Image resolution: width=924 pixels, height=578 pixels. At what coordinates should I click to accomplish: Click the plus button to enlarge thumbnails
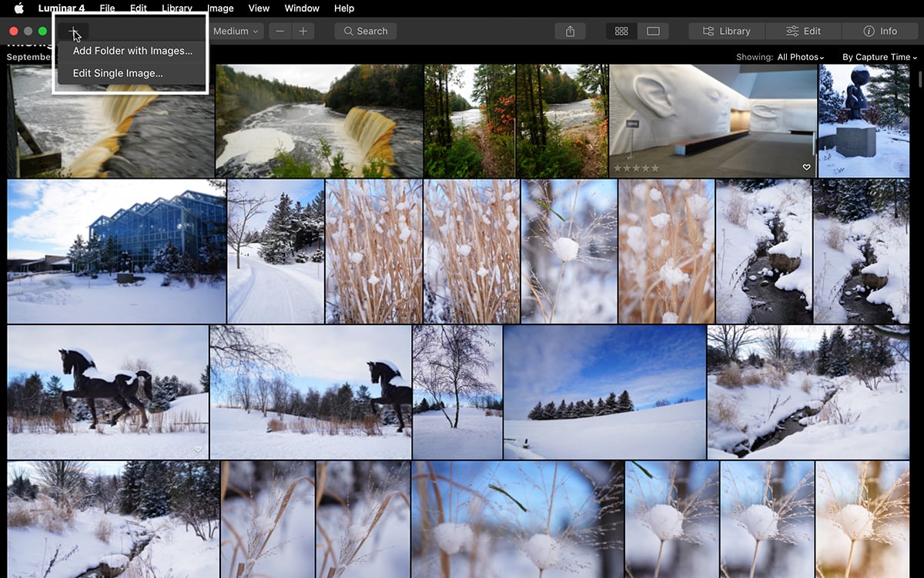point(303,31)
